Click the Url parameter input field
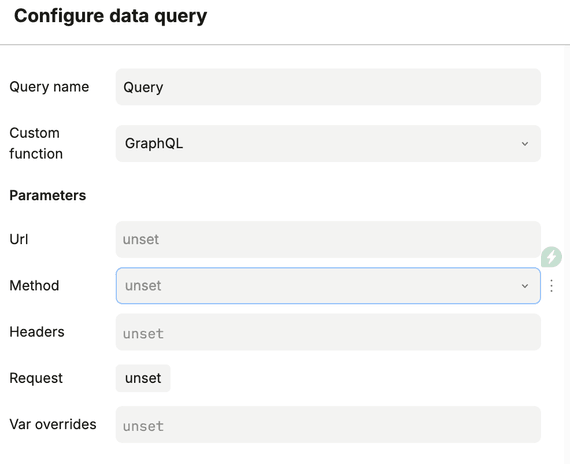This screenshot has height=464, width=570. tap(328, 239)
